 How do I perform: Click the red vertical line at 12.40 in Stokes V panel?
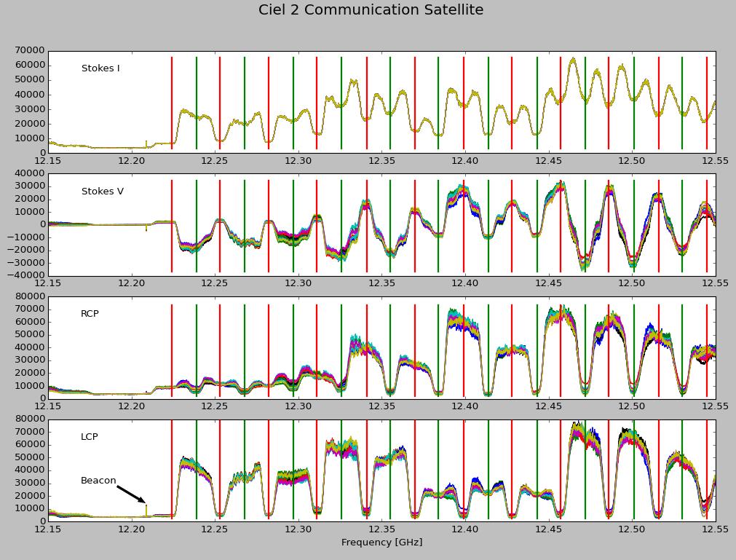[x=464, y=226]
